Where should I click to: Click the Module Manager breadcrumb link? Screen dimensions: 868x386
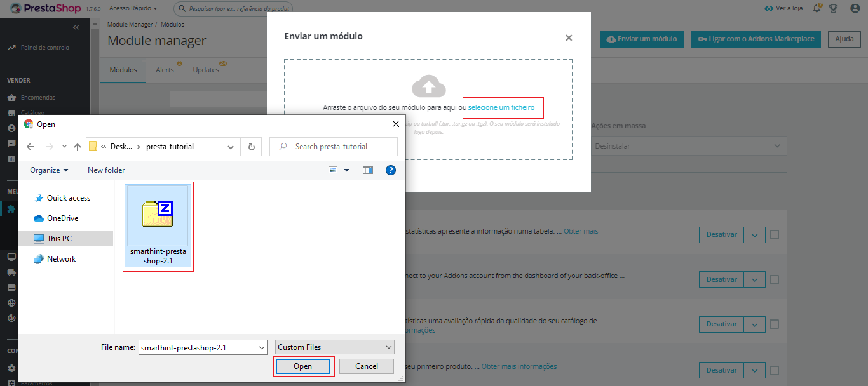click(x=130, y=24)
